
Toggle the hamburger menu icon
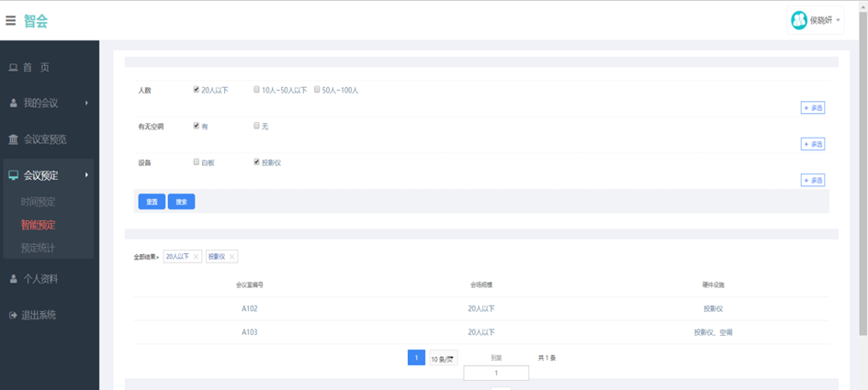10,21
